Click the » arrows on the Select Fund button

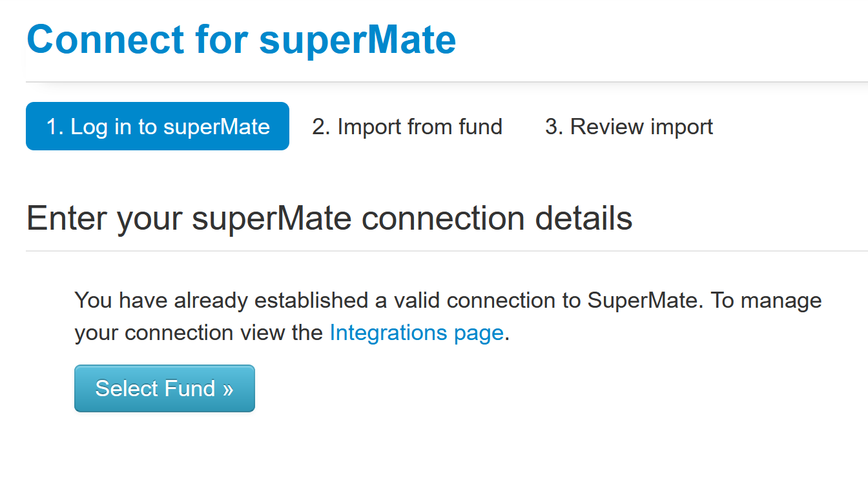pos(227,389)
